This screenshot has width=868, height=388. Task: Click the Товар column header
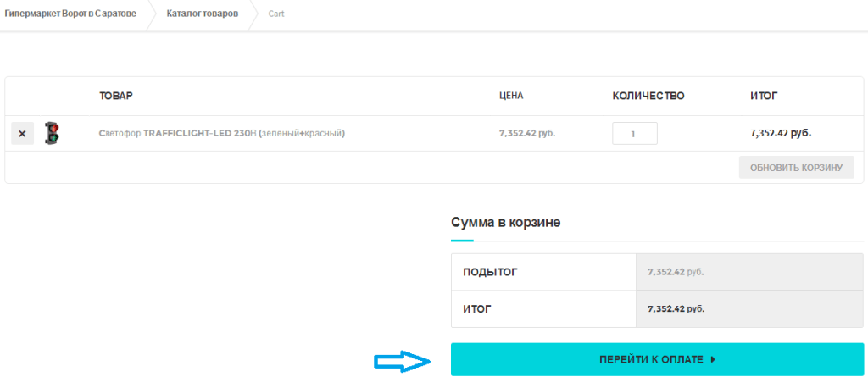(116, 96)
